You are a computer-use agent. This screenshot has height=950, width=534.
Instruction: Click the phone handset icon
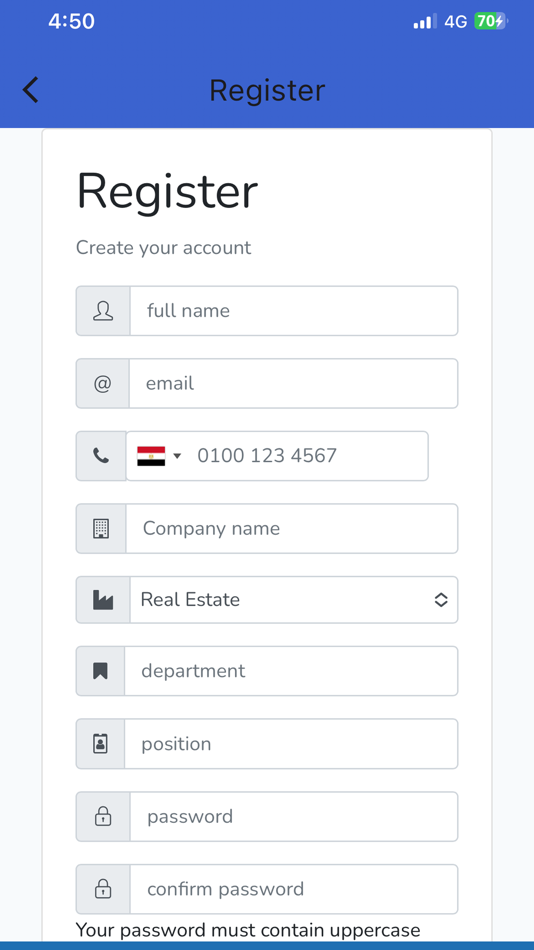[x=101, y=456]
